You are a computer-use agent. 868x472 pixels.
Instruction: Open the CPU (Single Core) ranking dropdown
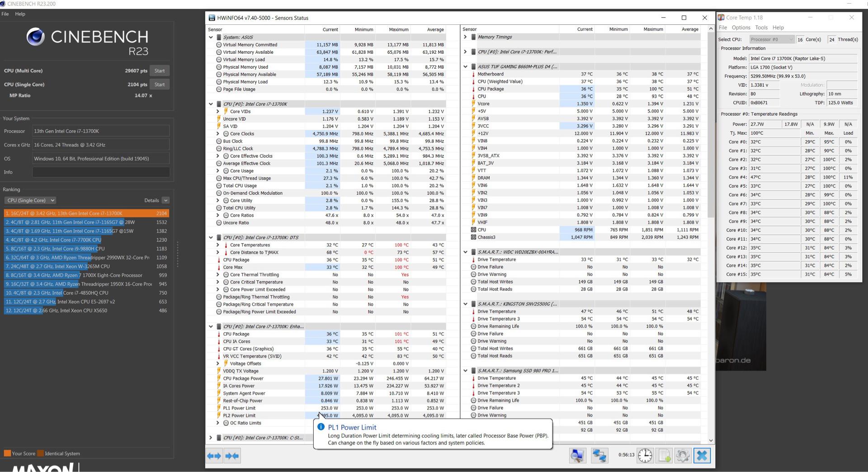point(30,200)
